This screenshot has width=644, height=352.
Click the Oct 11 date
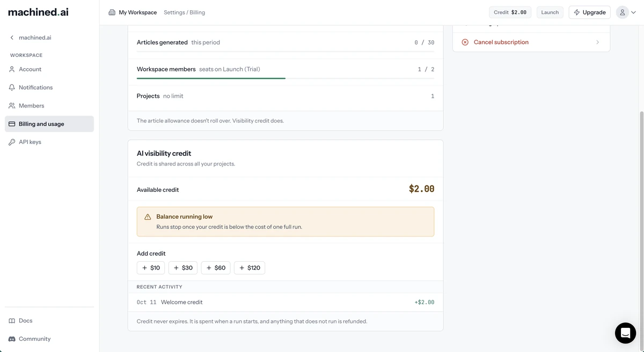pyautogui.click(x=147, y=303)
